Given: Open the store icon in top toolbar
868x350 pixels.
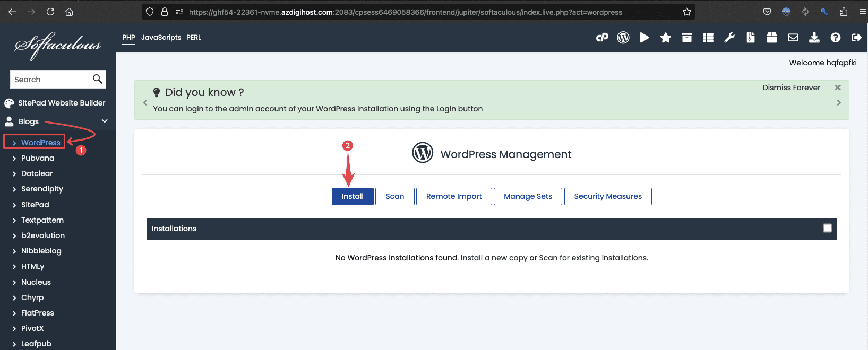Looking at the screenshot, I should click(x=772, y=38).
